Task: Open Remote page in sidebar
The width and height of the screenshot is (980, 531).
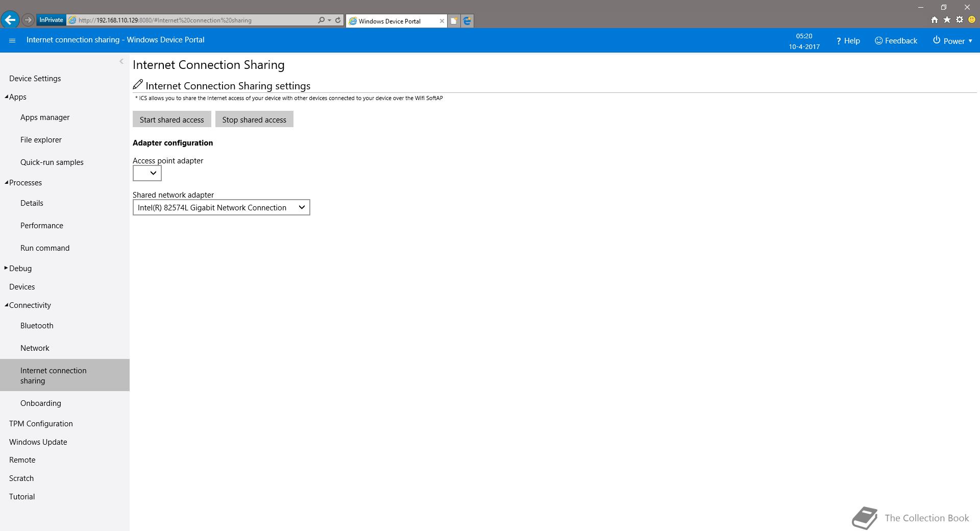Action: pyautogui.click(x=22, y=460)
